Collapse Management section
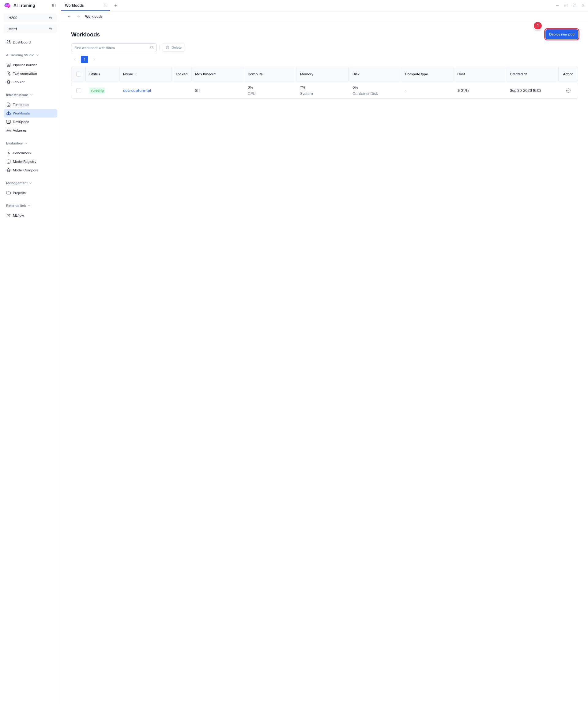Screen dimensions: 588x704 pos(19,183)
